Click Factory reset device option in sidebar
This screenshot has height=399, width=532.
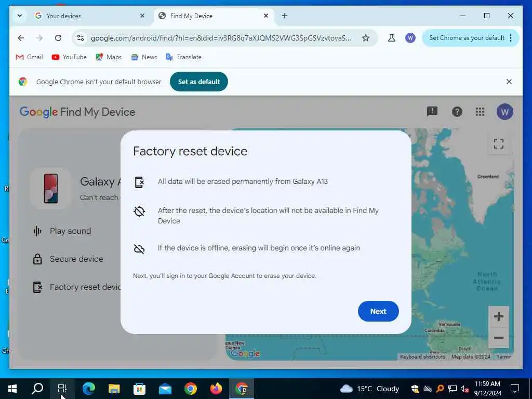click(76, 287)
